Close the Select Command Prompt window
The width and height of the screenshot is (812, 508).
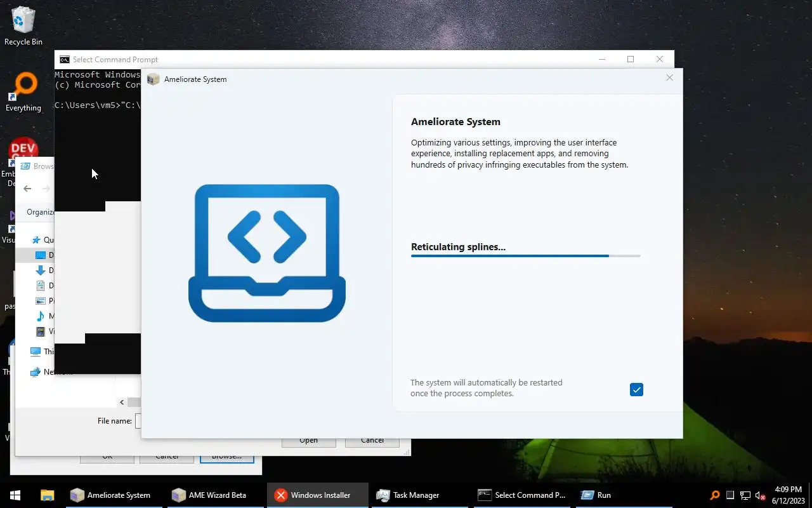coord(660,59)
